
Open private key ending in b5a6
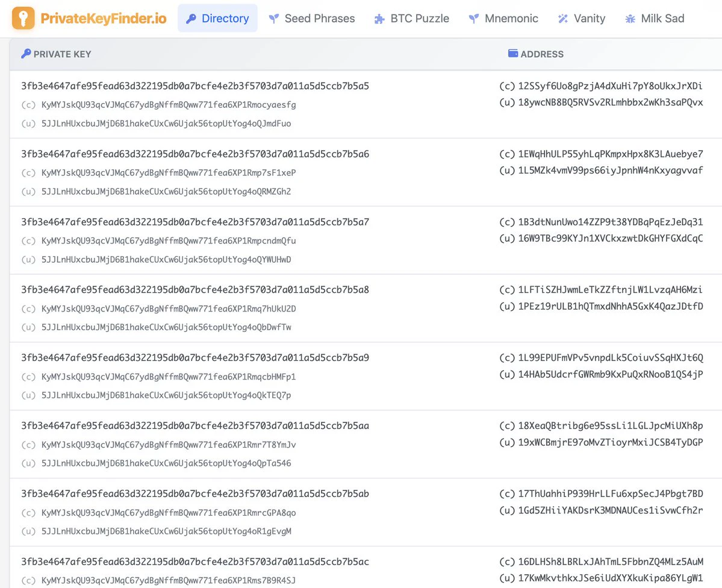point(195,154)
